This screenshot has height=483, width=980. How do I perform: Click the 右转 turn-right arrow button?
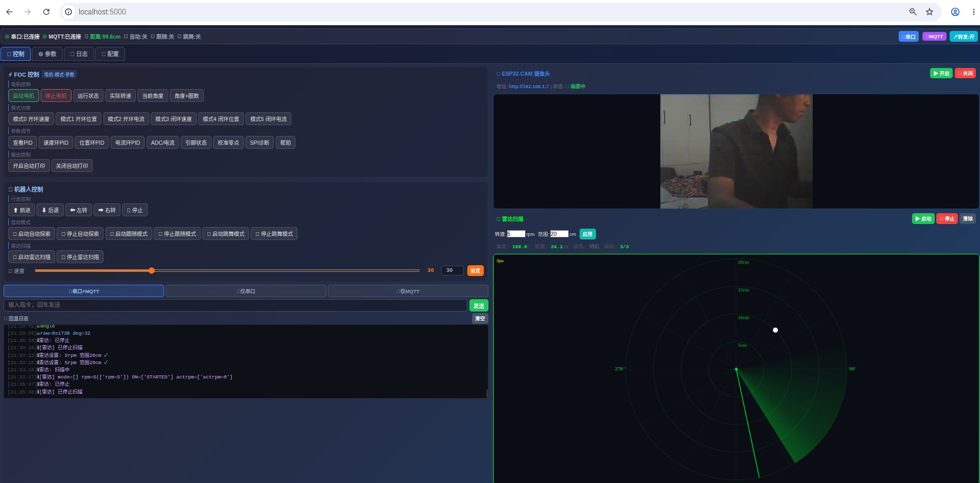point(107,210)
